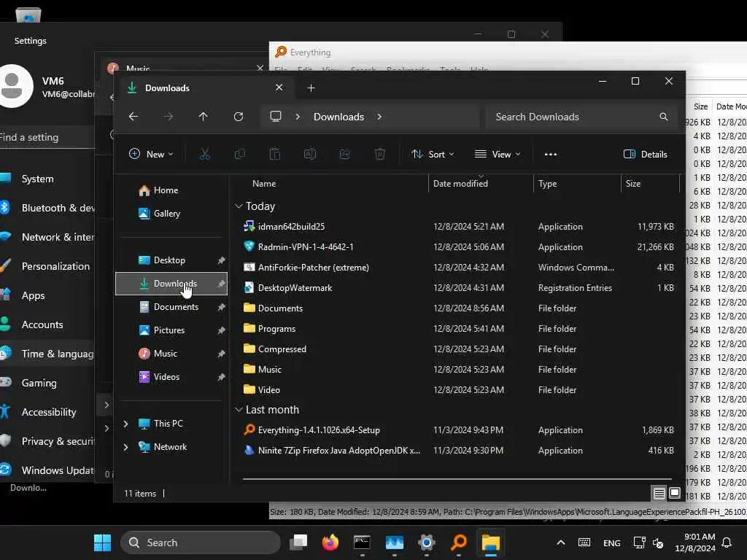Screen dimensions: 747x560
Task: Open Firefox from the taskbar
Action: [330, 542]
